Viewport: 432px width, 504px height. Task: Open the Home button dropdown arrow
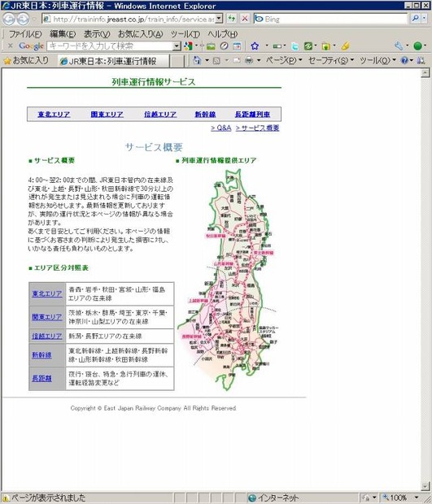coord(207,60)
